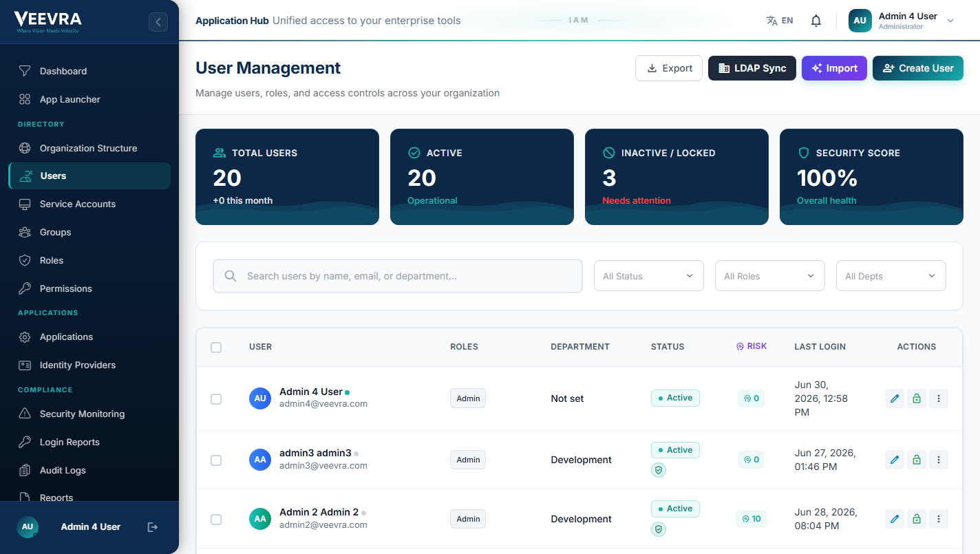Viewport: 980px width, 554px height.
Task: Click the risk score 10 badge
Action: pyautogui.click(x=751, y=519)
